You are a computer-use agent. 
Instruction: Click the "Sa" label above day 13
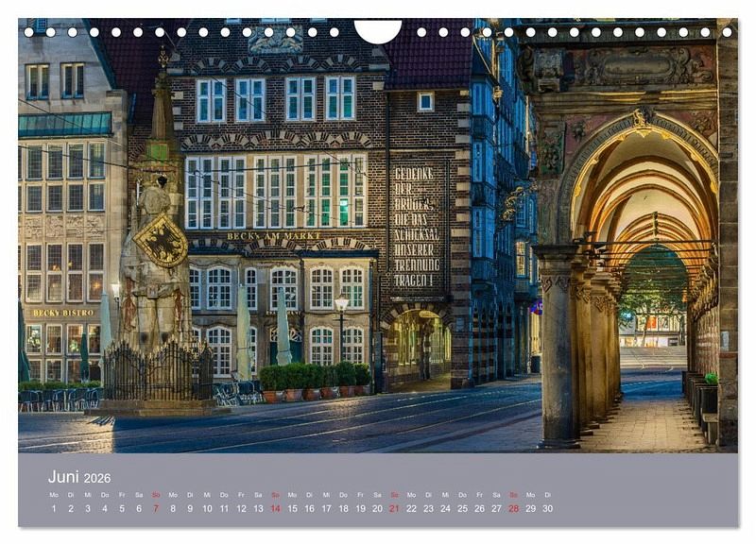point(258,495)
